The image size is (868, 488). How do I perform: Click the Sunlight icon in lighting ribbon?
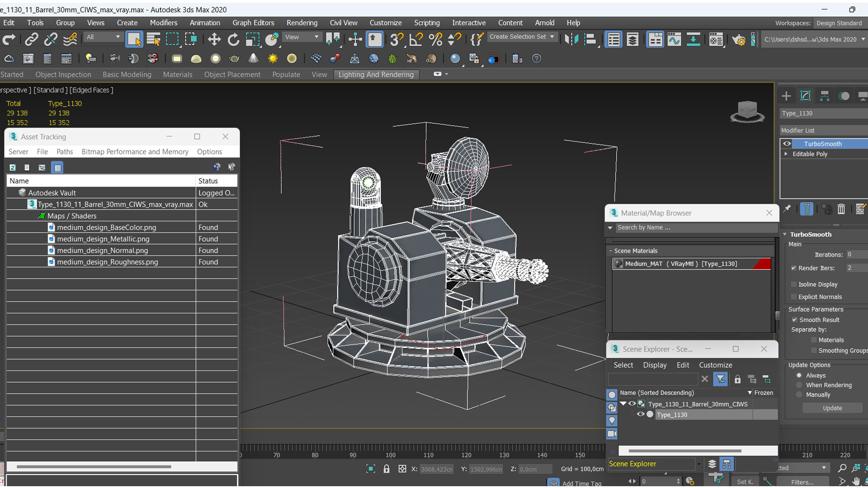273,59
